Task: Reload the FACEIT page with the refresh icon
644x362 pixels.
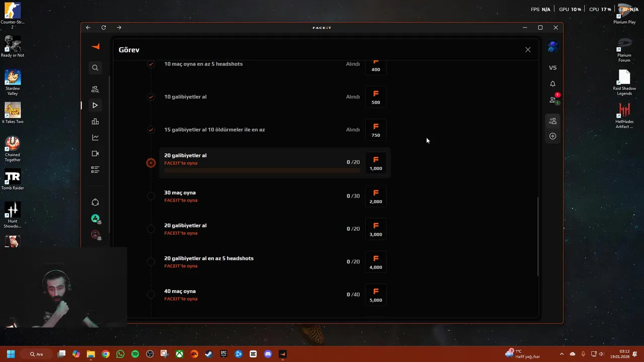Action: point(104,28)
